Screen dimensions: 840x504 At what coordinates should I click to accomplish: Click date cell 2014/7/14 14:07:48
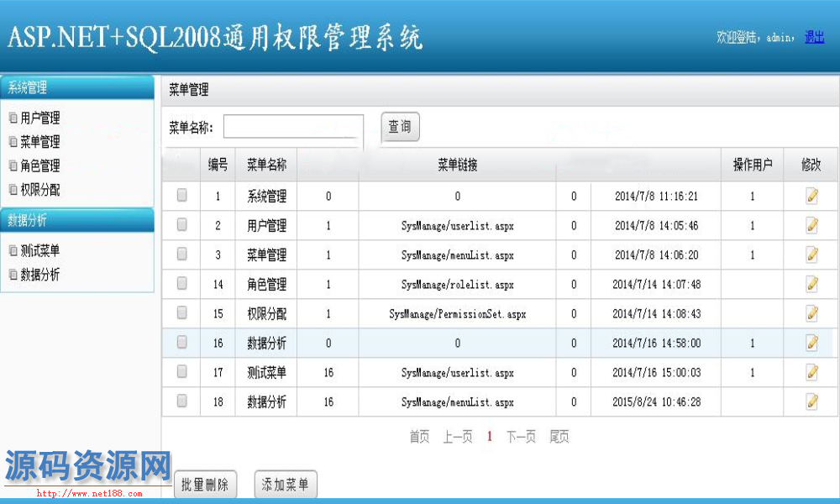[x=656, y=285]
